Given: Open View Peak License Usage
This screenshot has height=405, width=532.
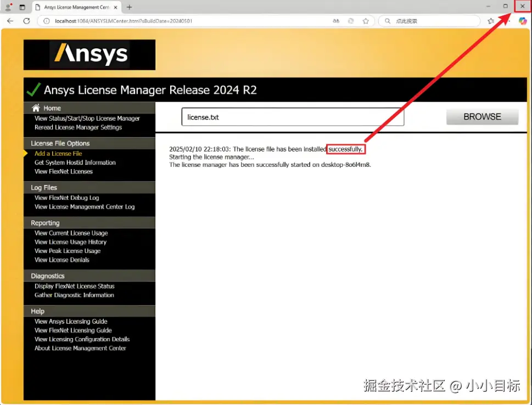Looking at the screenshot, I should (68, 251).
